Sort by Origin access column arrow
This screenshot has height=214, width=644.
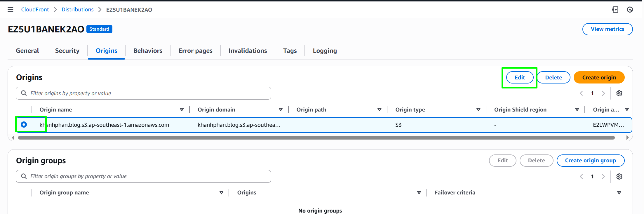coord(627,110)
